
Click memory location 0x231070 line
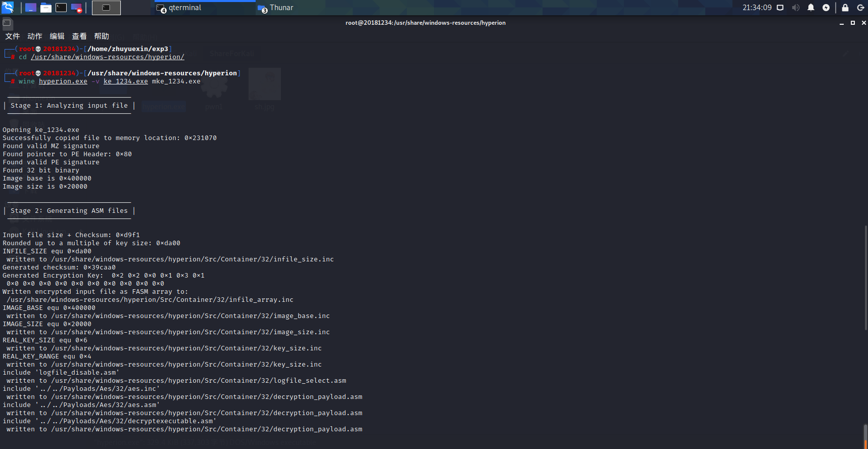click(110, 138)
